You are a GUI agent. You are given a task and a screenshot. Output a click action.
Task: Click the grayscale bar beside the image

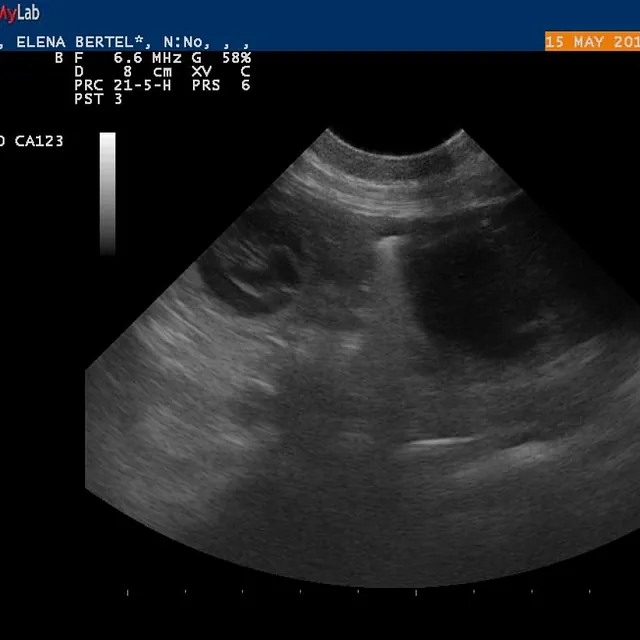point(107,190)
